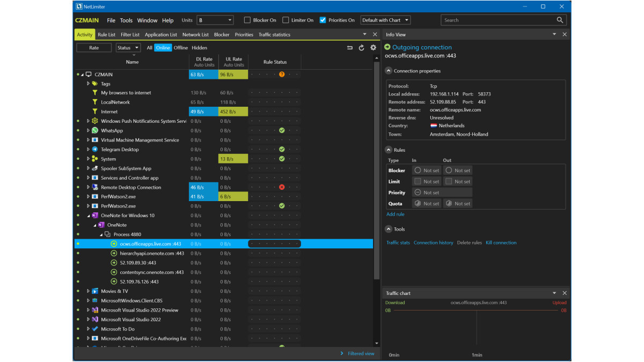Switch to the Blocker tab

pyautogui.click(x=222, y=34)
